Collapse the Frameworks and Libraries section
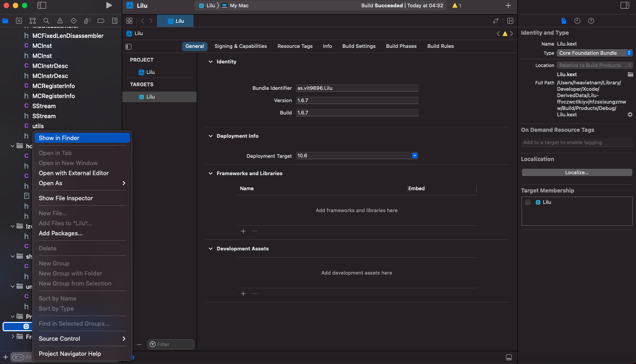The image size is (636, 364). point(210,173)
